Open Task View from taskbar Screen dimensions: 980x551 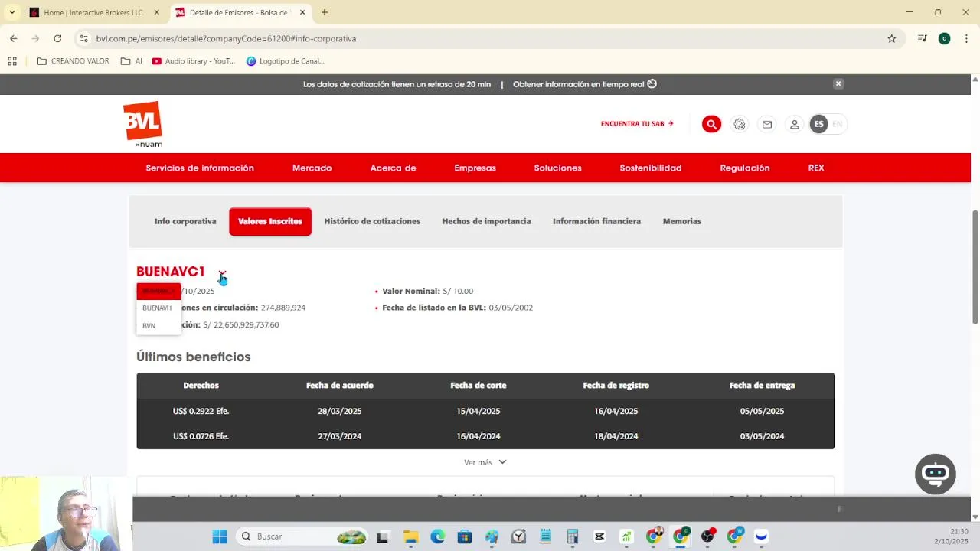[x=382, y=536]
